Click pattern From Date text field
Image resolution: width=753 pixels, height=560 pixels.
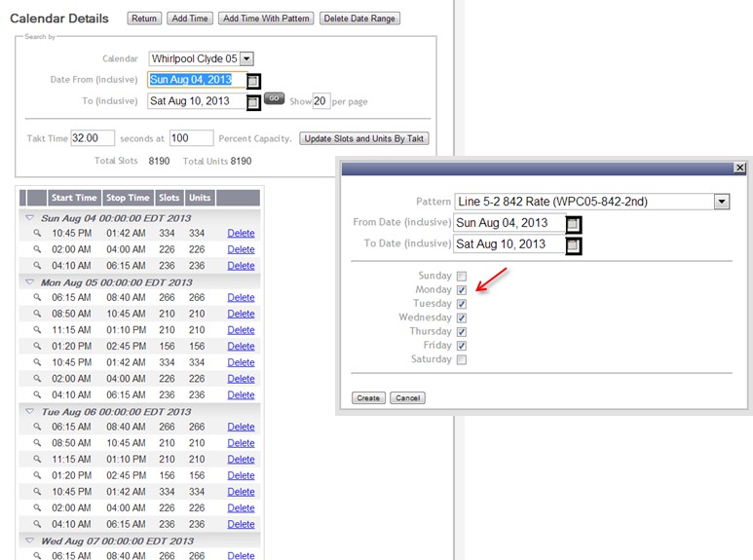[x=509, y=223]
